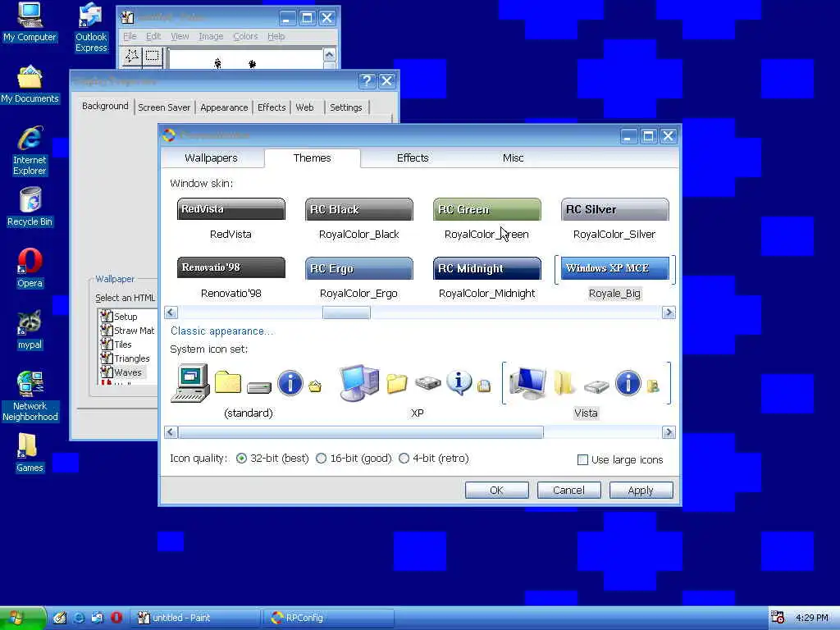Open Games folder desktop icon
The width and height of the screenshot is (840, 630).
30,453
